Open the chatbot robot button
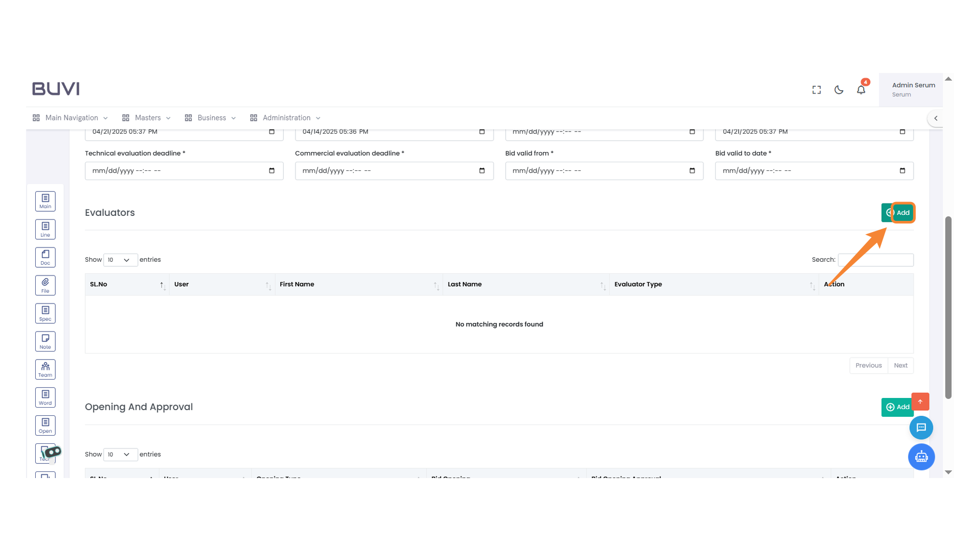The width and height of the screenshot is (980, 551). [x=921, y=457]
